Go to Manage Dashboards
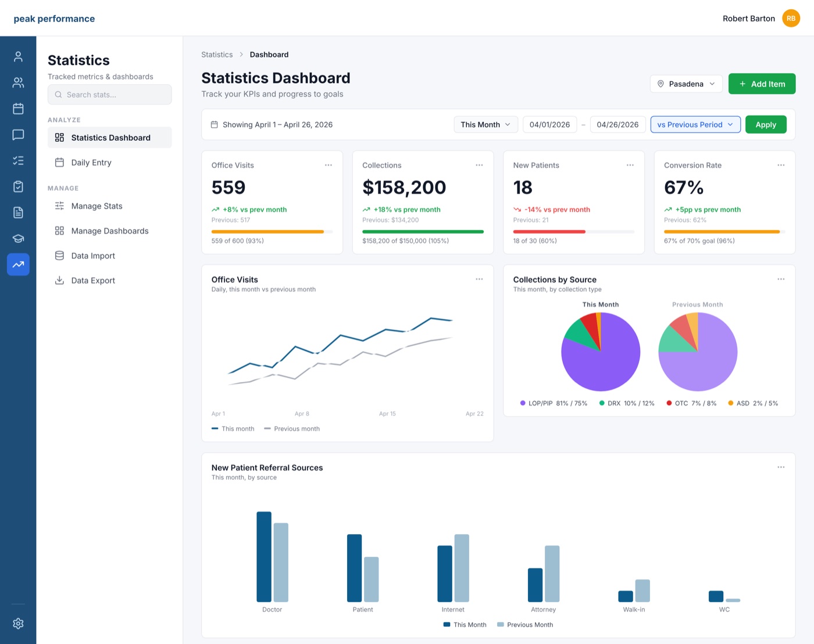 click(110, 231)
